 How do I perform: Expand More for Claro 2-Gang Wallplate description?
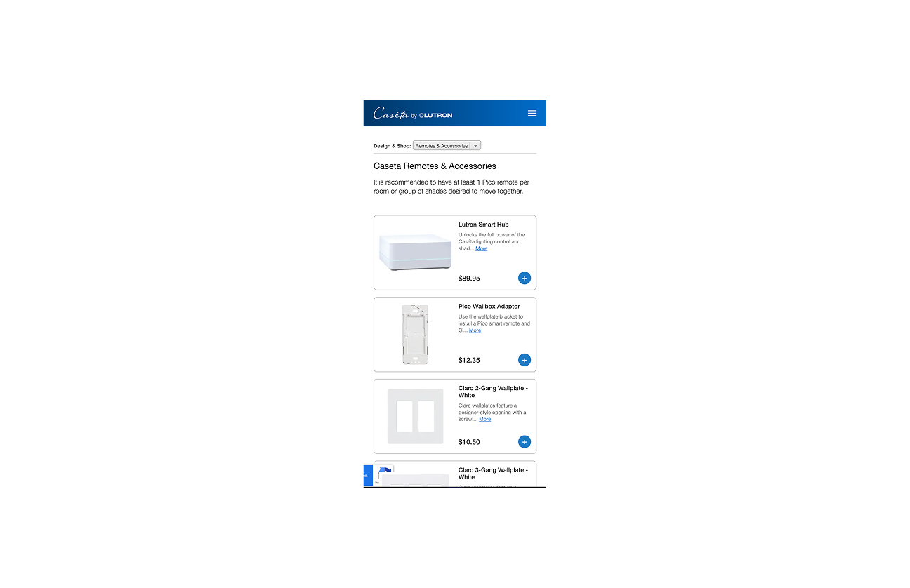click(484, 419)
